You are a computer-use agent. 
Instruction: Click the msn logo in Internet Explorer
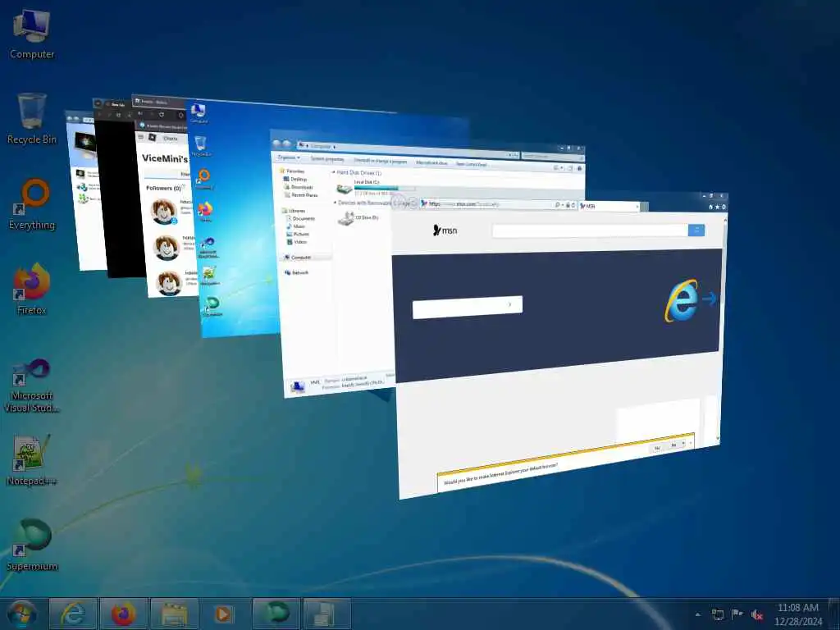[x=445, y=231]
